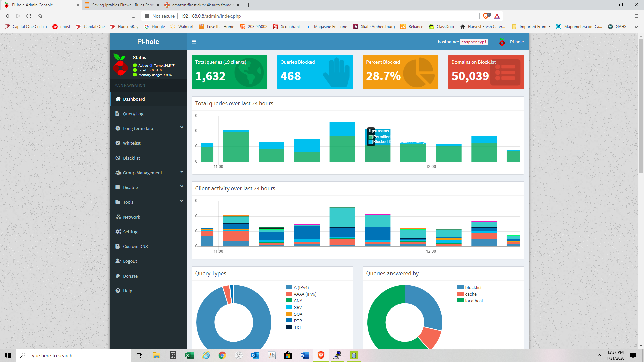
Task: Click the hamburger sidebar toggle icon
Action: [x=194, y=42]
